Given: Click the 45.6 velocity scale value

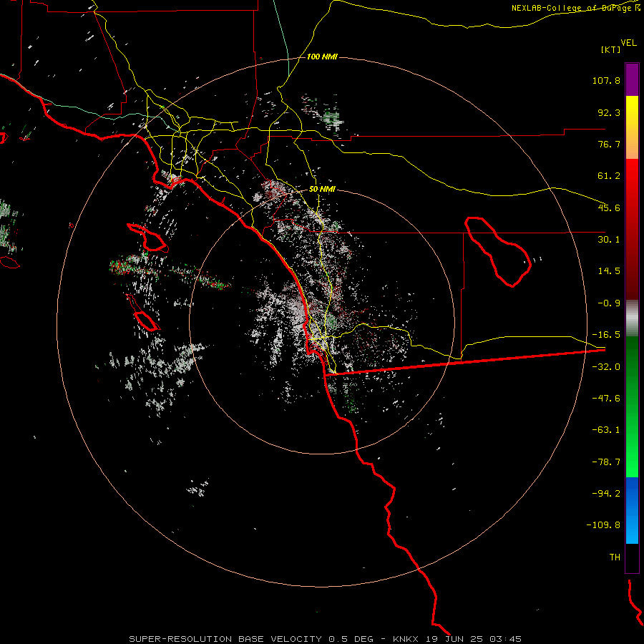Looking at the screenshot, I should (x=609, y=208).
